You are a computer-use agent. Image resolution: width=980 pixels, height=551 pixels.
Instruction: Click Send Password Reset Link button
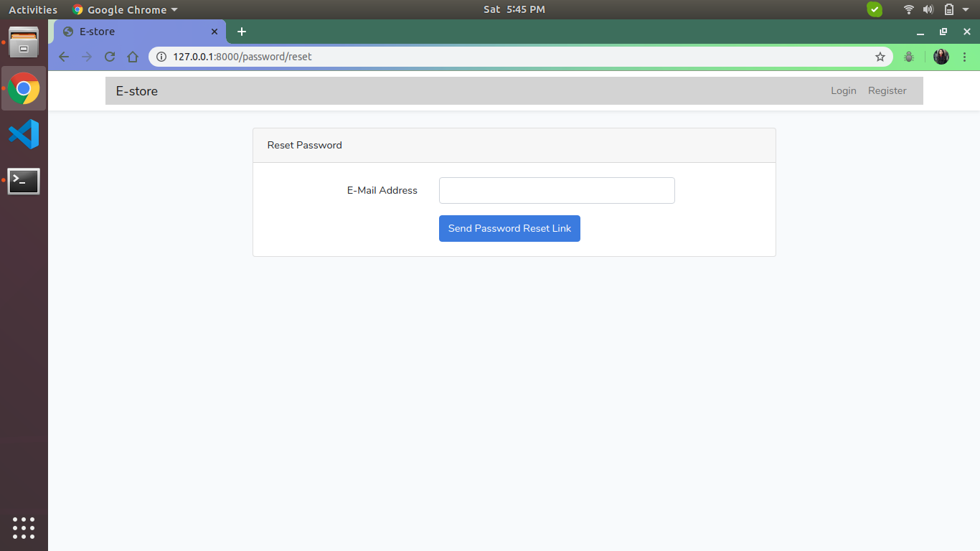click(x=509, y=228)
